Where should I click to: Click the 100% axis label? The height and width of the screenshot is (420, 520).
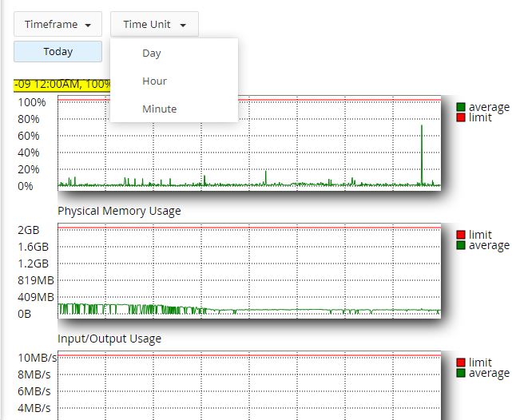point(32,102)
